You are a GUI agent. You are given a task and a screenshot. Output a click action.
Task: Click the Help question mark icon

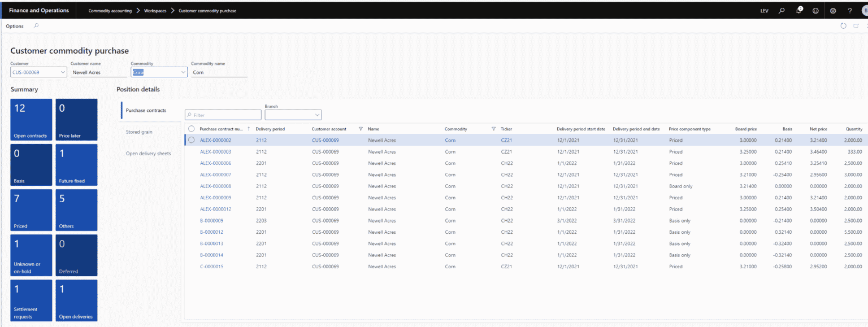(849, 10)
